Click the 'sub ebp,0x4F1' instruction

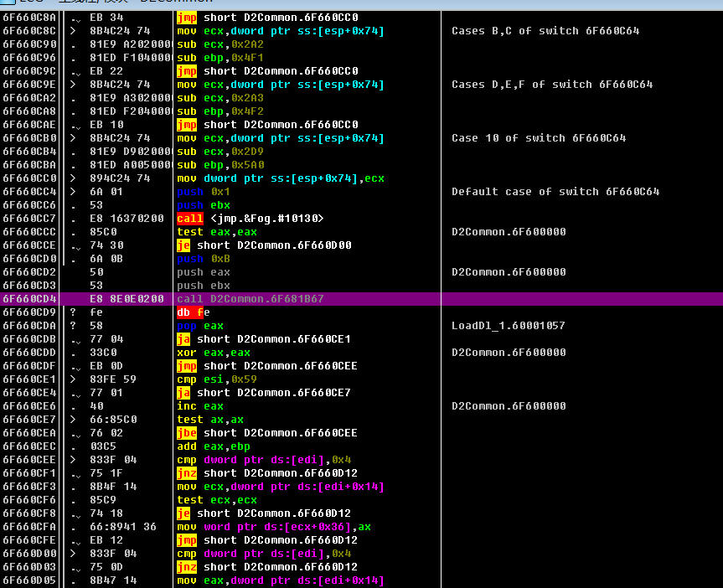(x=220, y=58)
